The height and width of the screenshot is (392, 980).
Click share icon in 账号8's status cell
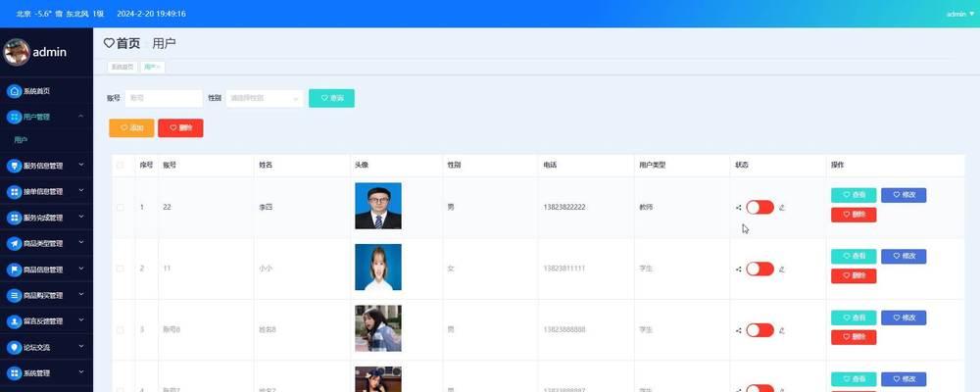[739, 330]
